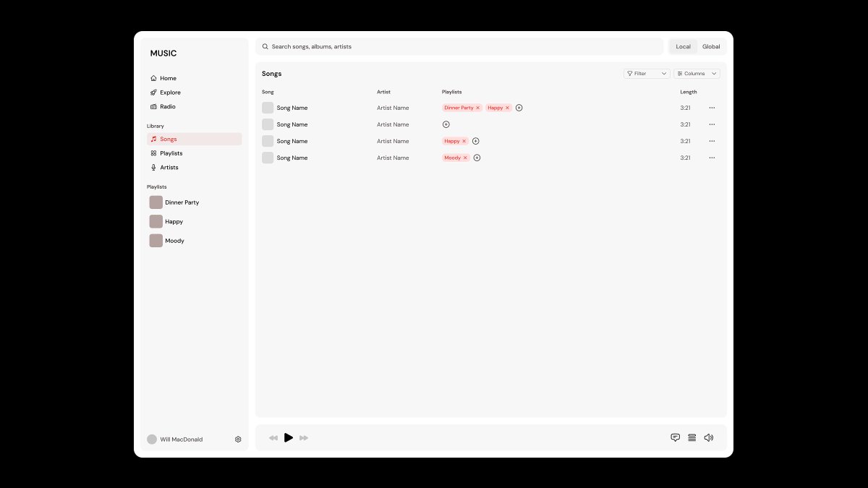Image resolution: width=868 pixels, height=488 pixels.
Task: Click the volume speaker icon
Action: [709, 437]
